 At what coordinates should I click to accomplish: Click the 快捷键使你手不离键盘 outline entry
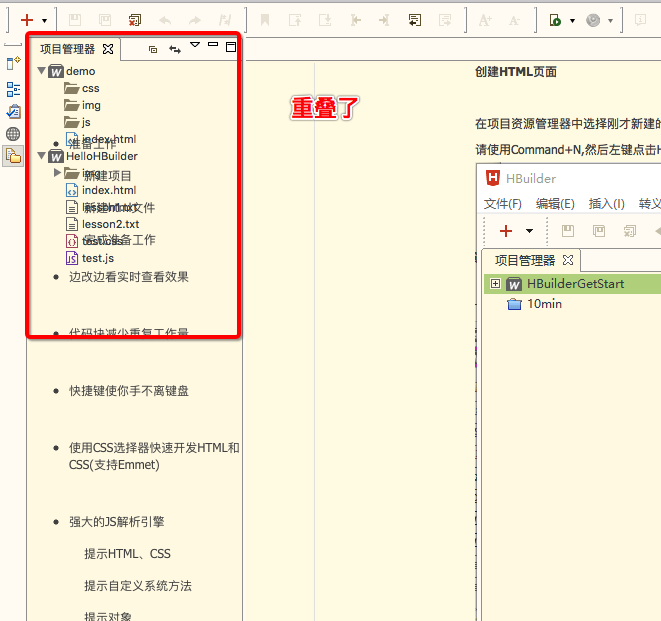[129, 391]
